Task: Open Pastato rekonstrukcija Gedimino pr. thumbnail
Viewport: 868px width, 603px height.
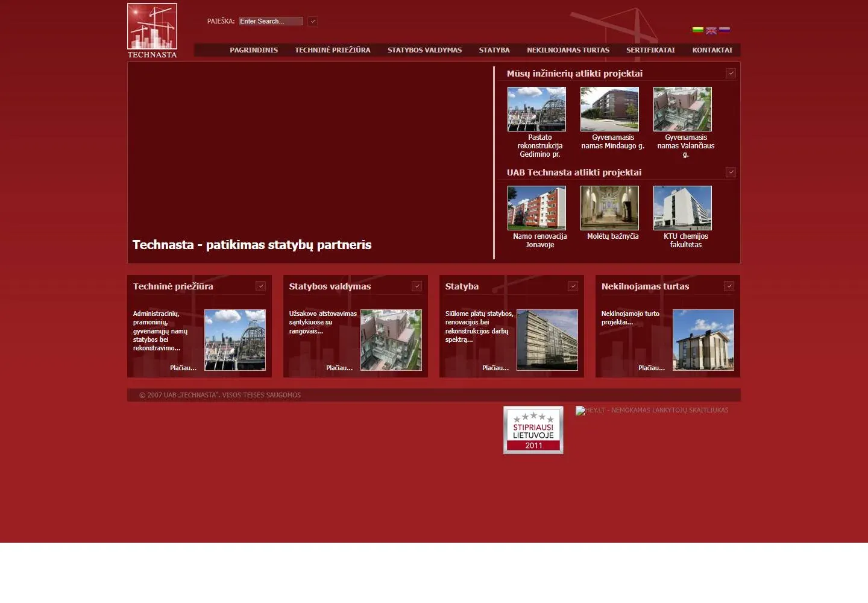Action: (536, 109)
